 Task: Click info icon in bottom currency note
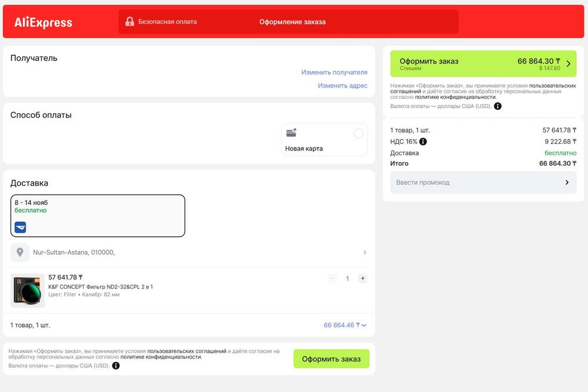(x=116, y=366)
